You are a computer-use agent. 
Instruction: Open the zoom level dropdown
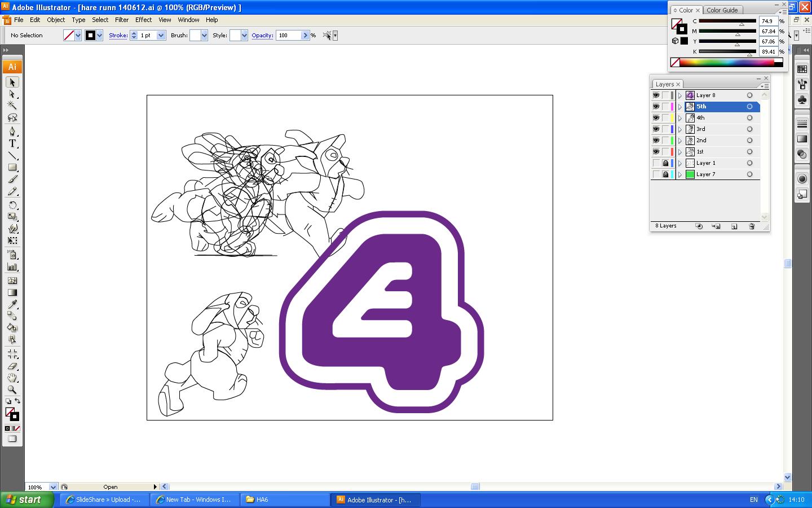click(x=53, y=487)
